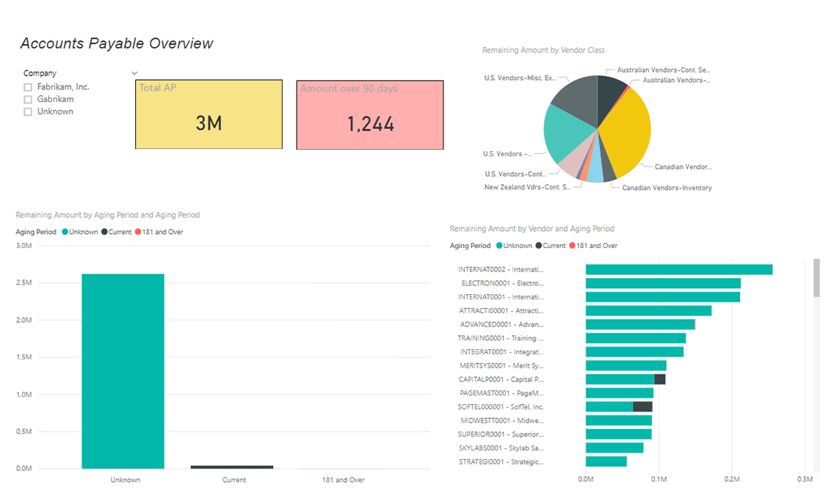Click the 'U.S. Vendors-Cont...' pie label
The height and width of the screenshot is (504, 837).
[x=515, y=174]
